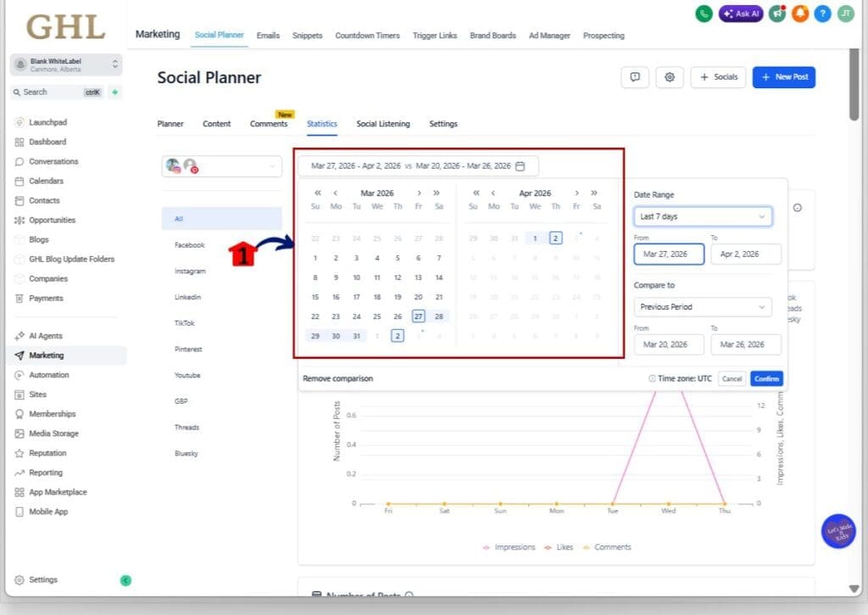Click the Remove comparison link

(x=337, y=378)
